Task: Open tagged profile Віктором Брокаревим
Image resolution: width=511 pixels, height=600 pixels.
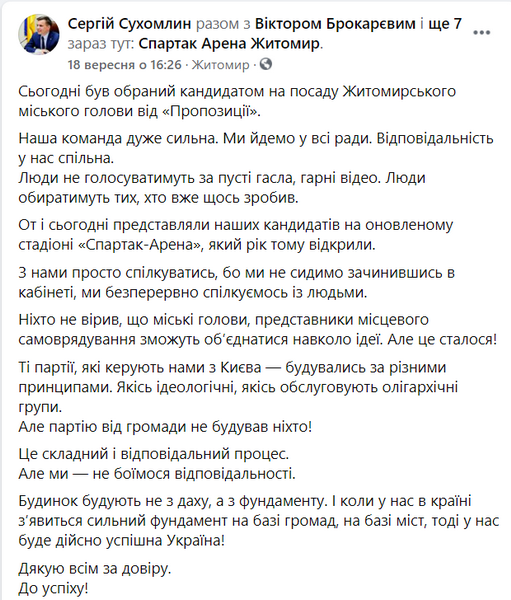Action: point(335,24)
